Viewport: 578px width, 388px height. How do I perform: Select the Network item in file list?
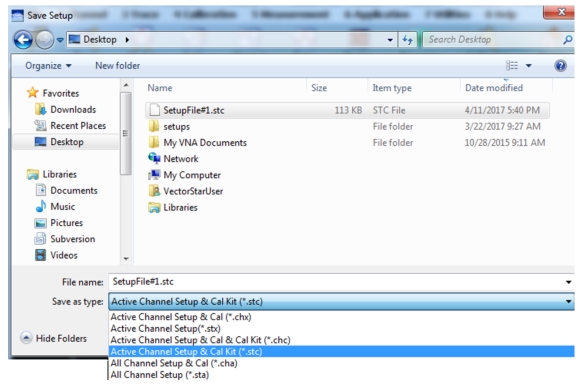tap(181, 159)
